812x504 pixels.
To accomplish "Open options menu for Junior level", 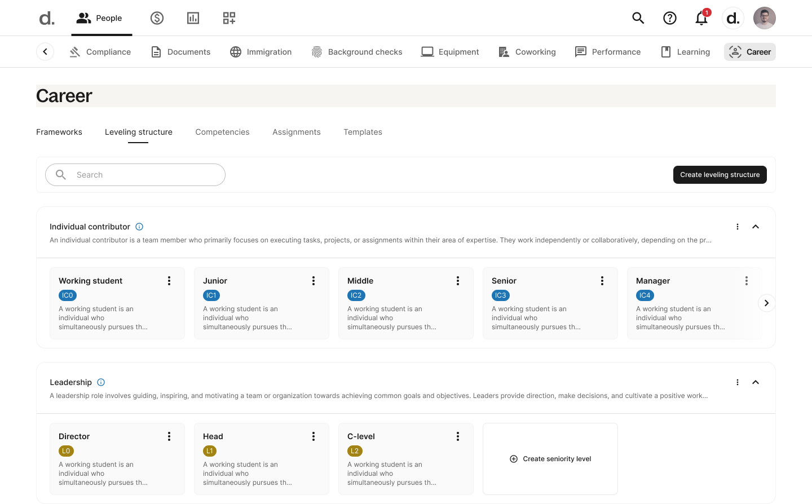I will pos(314,281).
